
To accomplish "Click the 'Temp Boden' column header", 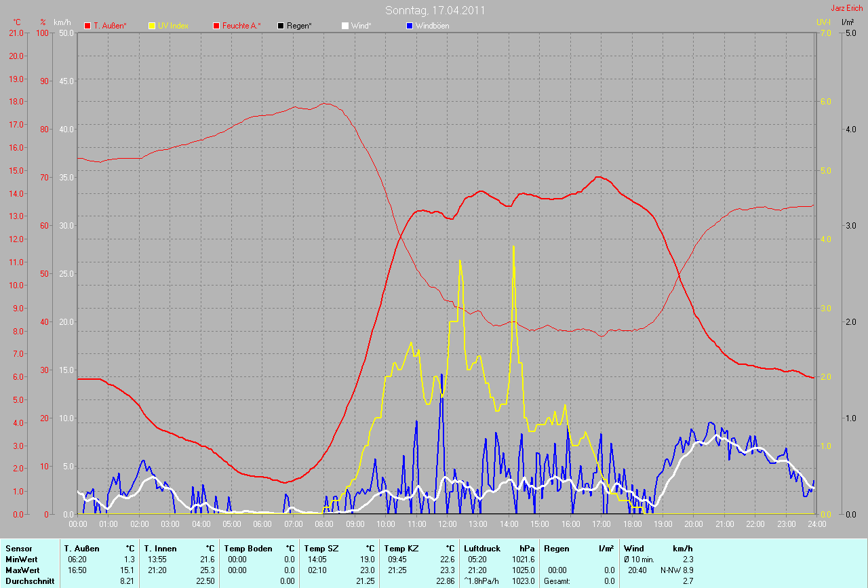I will 248,549.
